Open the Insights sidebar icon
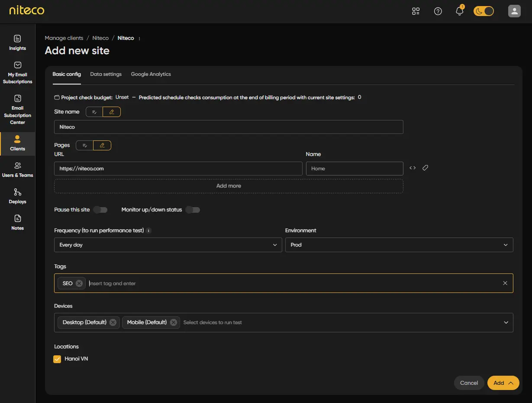The width and height of the screenshot is (532, 403). (x=17, y=42)
